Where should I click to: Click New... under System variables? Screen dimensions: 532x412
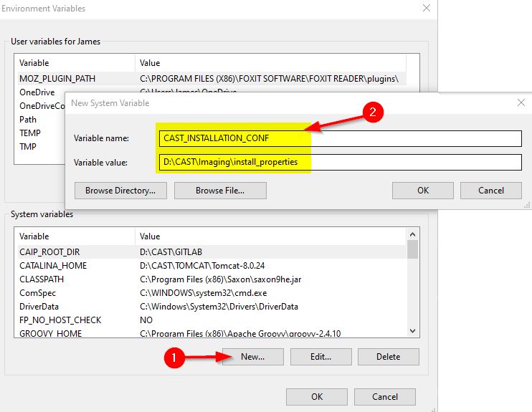coord(252,356)
